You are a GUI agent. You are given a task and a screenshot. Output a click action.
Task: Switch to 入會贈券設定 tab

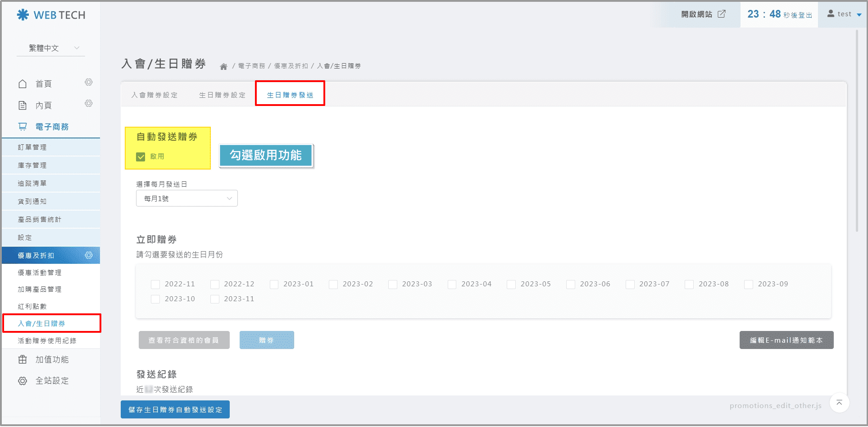(155, 95)
